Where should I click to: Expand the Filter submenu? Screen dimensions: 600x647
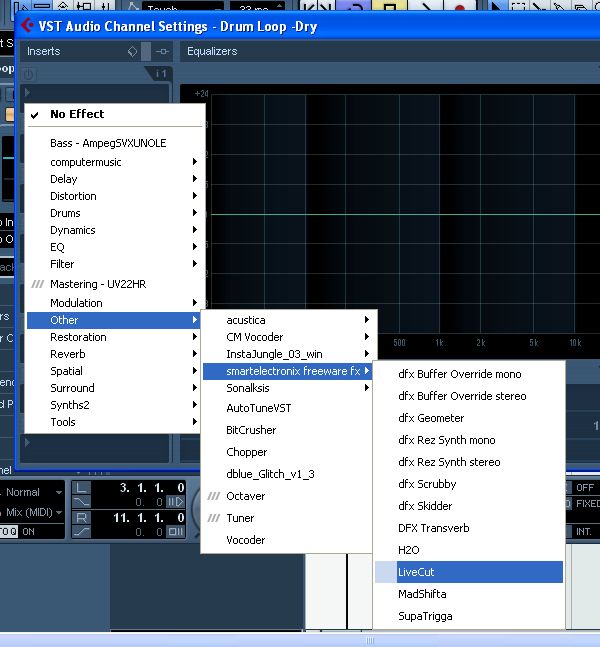(x=115, y=264)
